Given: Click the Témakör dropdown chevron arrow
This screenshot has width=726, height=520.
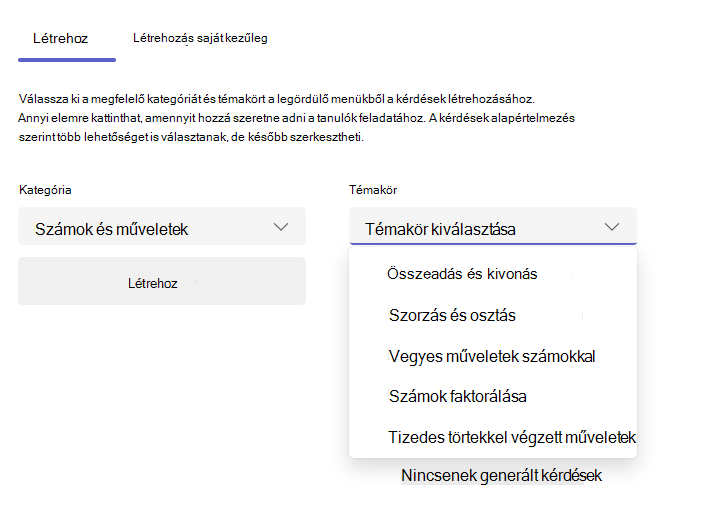Looking at the screenshot, I should click(x=612, y=227).
